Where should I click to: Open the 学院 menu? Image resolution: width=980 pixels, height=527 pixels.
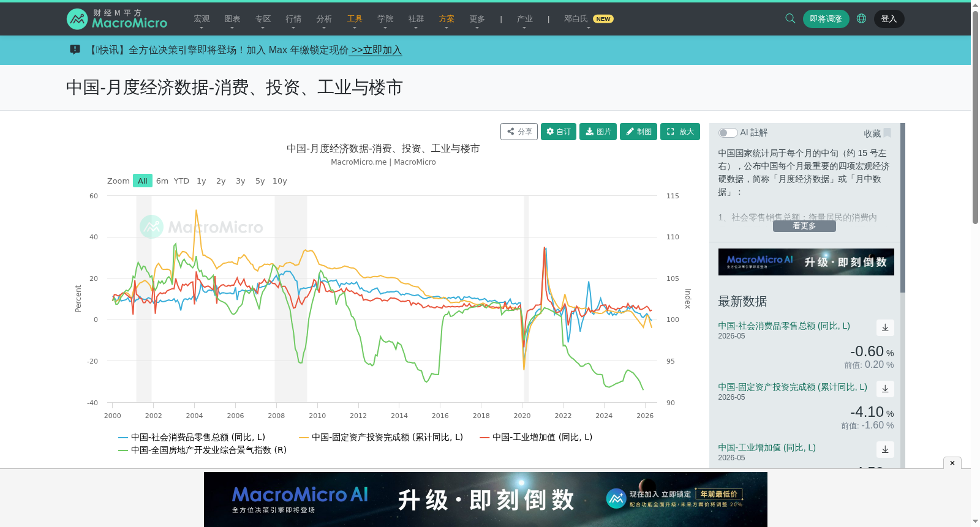(x=385, y=20)
